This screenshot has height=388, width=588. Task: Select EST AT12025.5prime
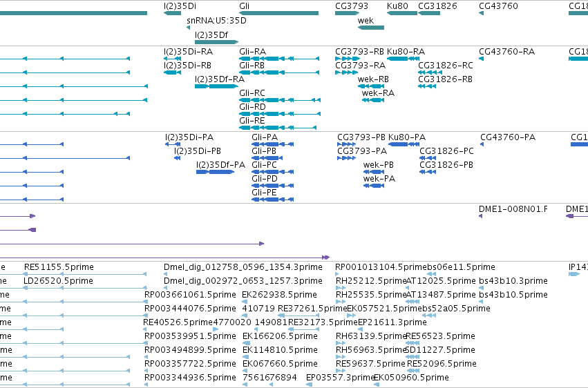pos(441,281)
